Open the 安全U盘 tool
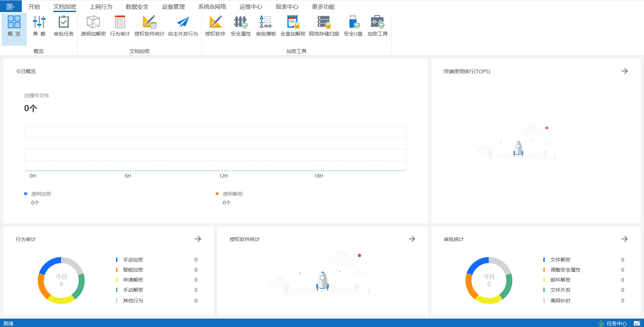 (x=353, y=26)
